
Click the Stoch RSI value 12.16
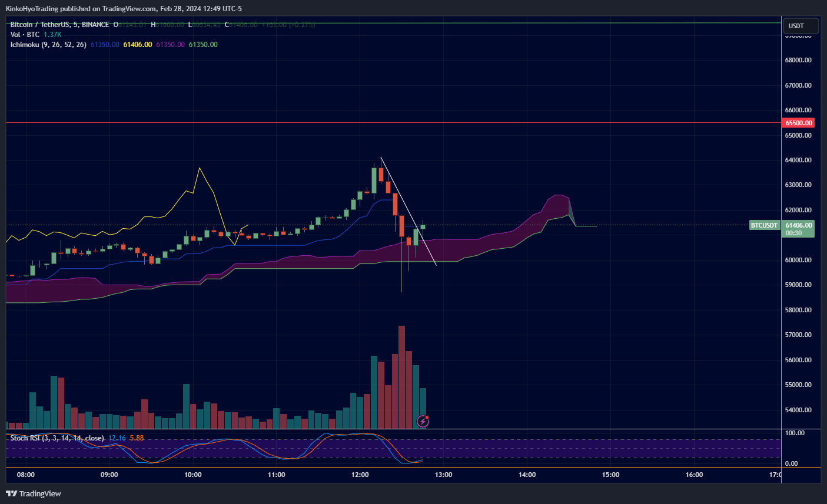coord(117,438)
